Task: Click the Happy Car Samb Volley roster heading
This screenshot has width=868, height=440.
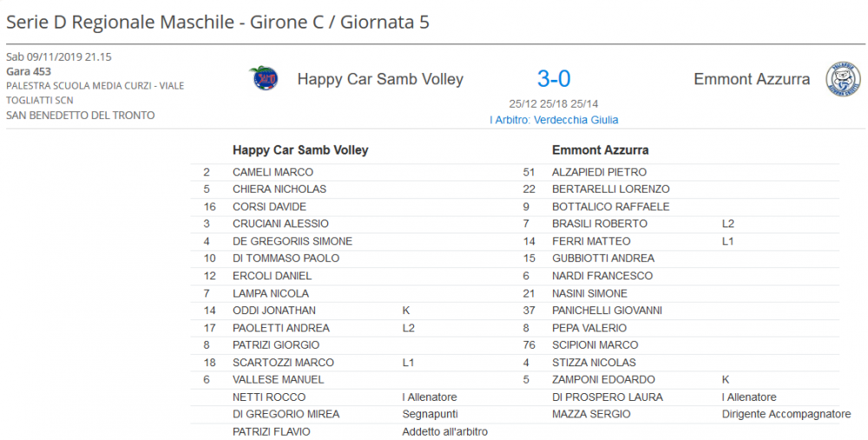Action: 300,150
